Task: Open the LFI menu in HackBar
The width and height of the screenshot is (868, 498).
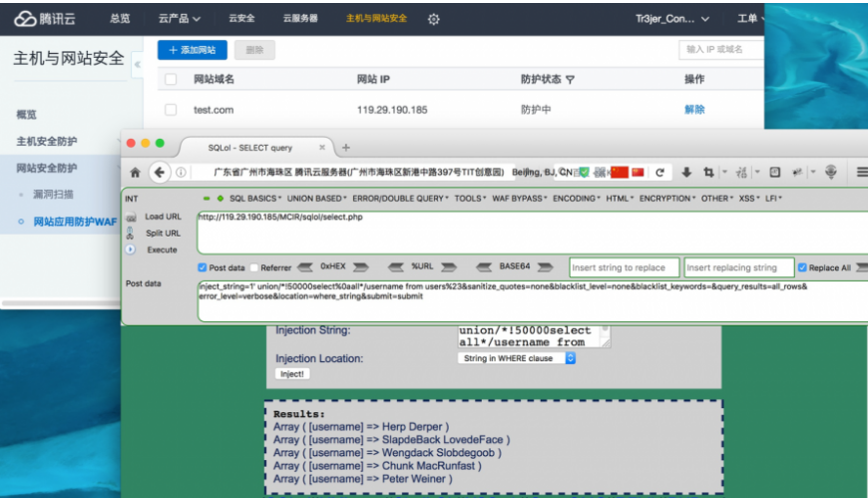Action: (773, 199)
